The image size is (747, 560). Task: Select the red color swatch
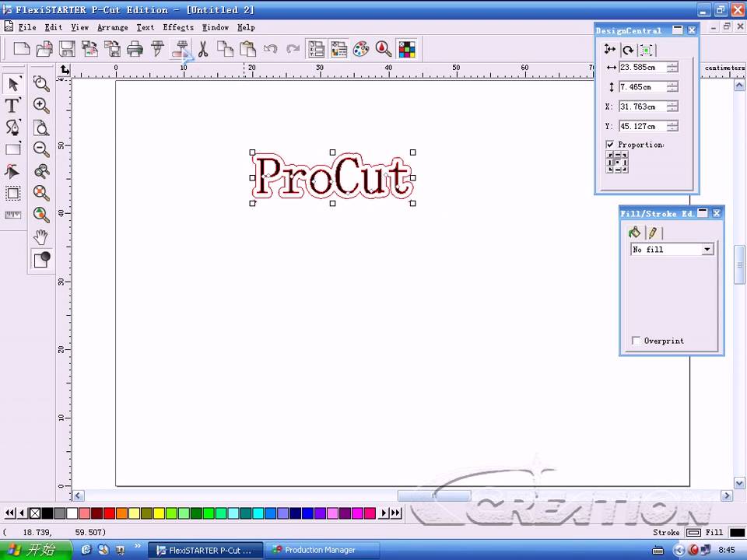pyautogui.click(x=109, y=513)
